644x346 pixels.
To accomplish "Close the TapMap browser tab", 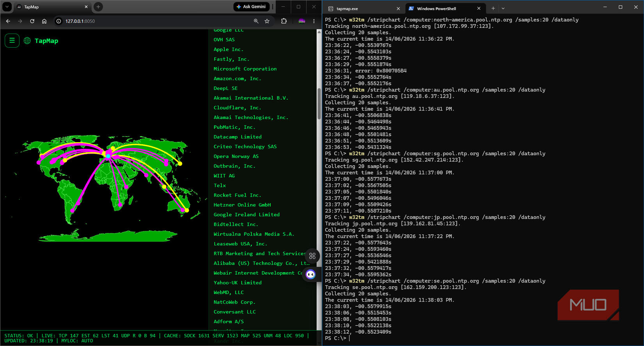I will [x=86, y=7].
